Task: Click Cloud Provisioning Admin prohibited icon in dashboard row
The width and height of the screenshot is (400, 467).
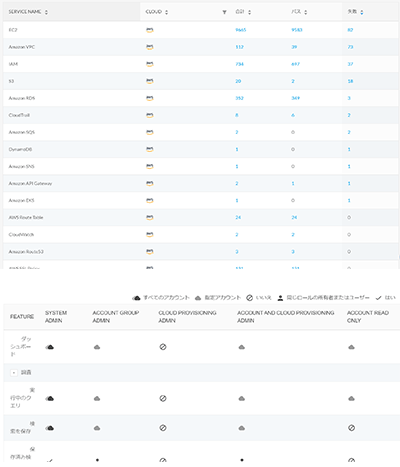Action: click(163, 347)
